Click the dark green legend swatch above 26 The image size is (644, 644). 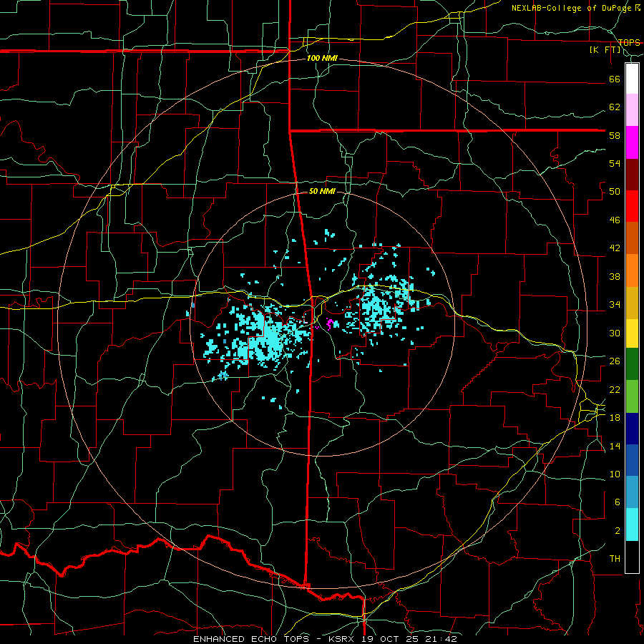[x=632, y=364]
